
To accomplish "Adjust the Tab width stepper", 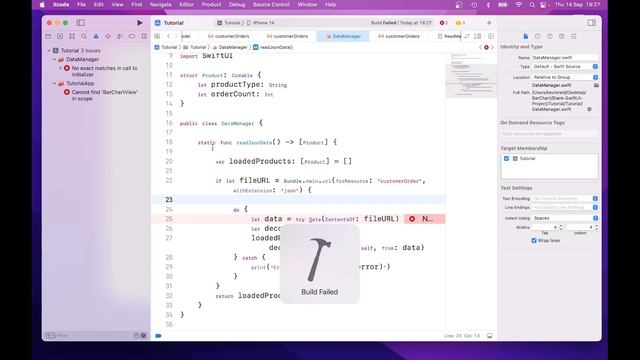I will [x=561, y=227].
